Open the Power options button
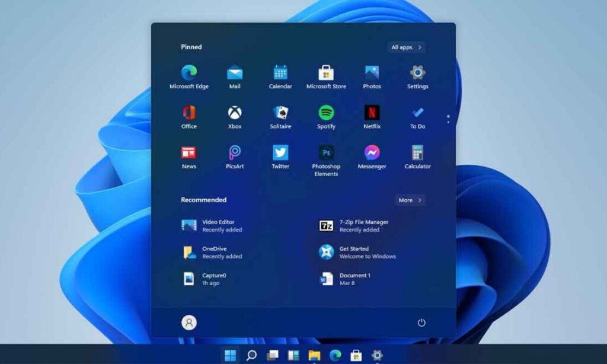Screen dimensions: 607x364 point(421,323)
